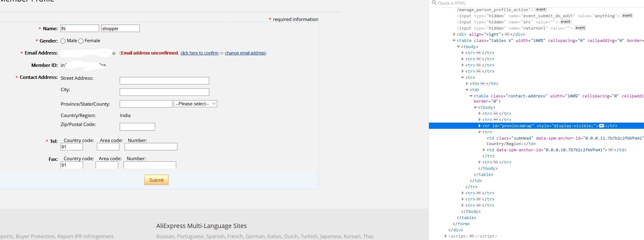Open the '--Please select--' province dropdown
This screenshot has height=240, width=644.
pos(195,104)
